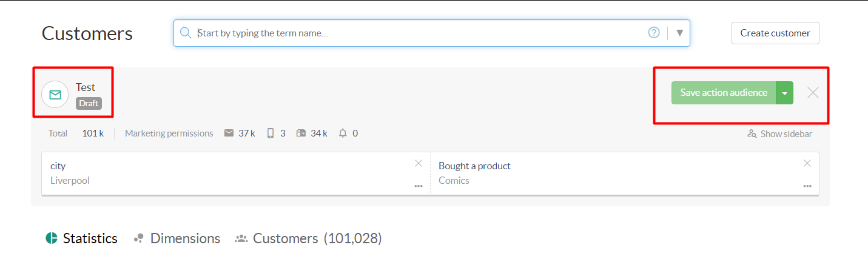The width and height of the screenshot is (868, 276).
Task: Open the search help question mark
Action: tap(654, 33)
